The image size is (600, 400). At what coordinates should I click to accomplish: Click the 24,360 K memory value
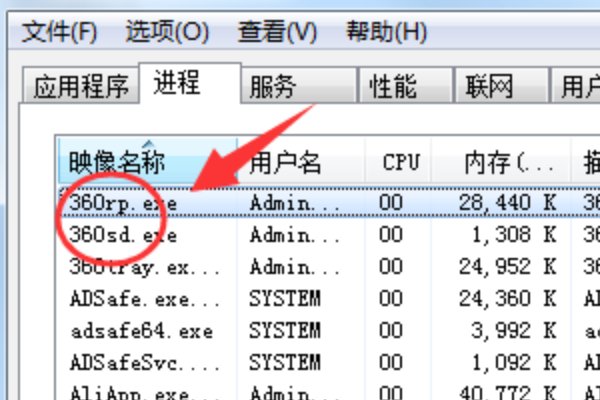507,299
